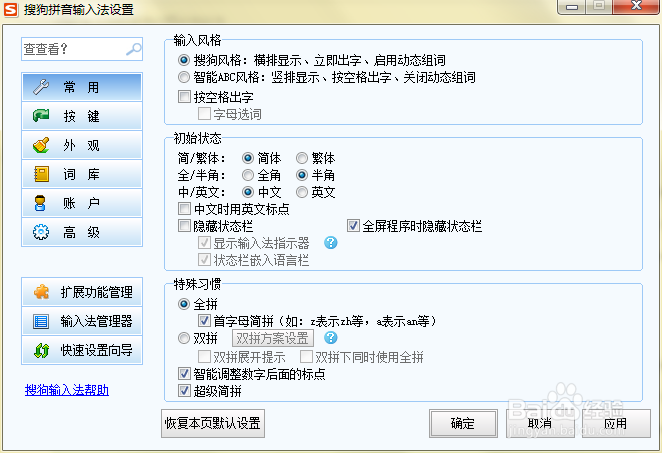Image resolution: width=662 pixels, height=453 pixels.
Task: Open 输入法管理器
Action: (x=82, y=321)
